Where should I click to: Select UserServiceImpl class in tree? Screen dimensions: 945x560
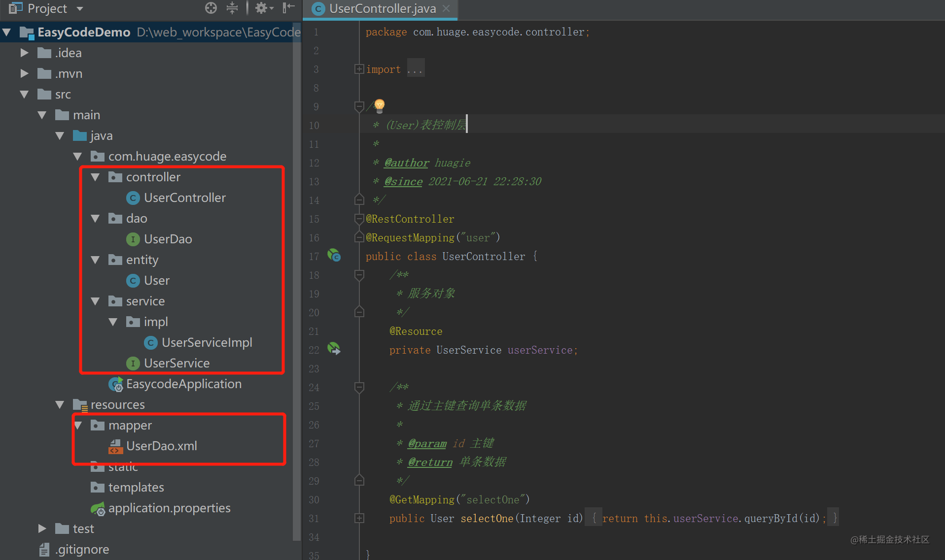207,342
